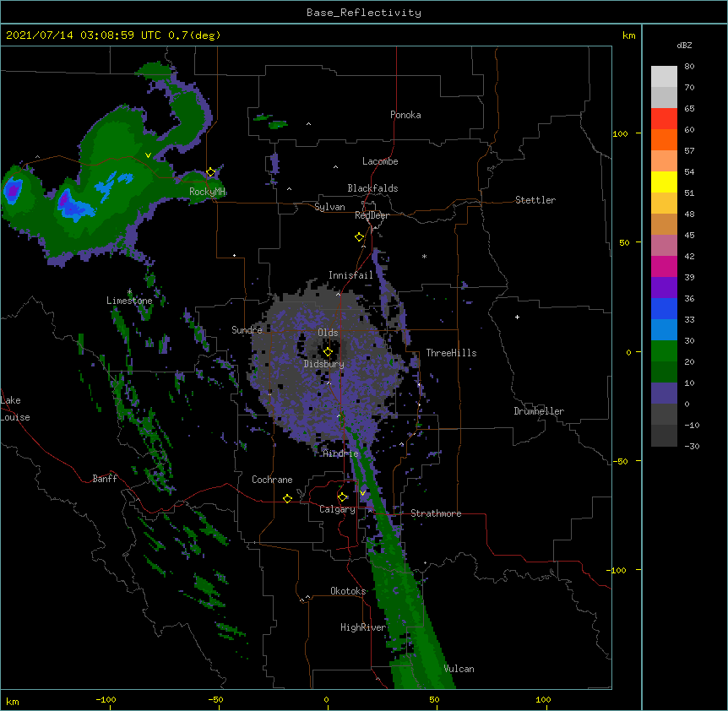Click the RedDeer city label

tap(372, 215)
